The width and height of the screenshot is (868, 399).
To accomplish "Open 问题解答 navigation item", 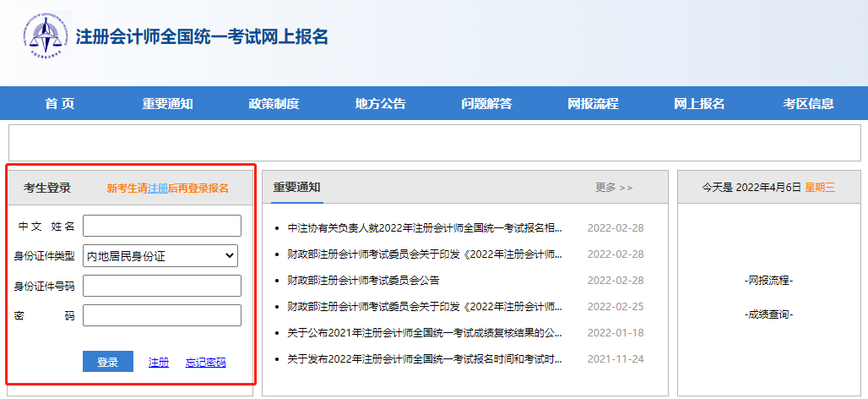I will click(x=486, y=104).
